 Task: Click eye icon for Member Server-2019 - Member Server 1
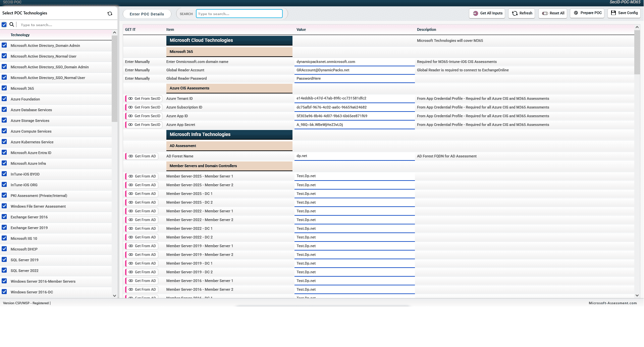point(131,246)
